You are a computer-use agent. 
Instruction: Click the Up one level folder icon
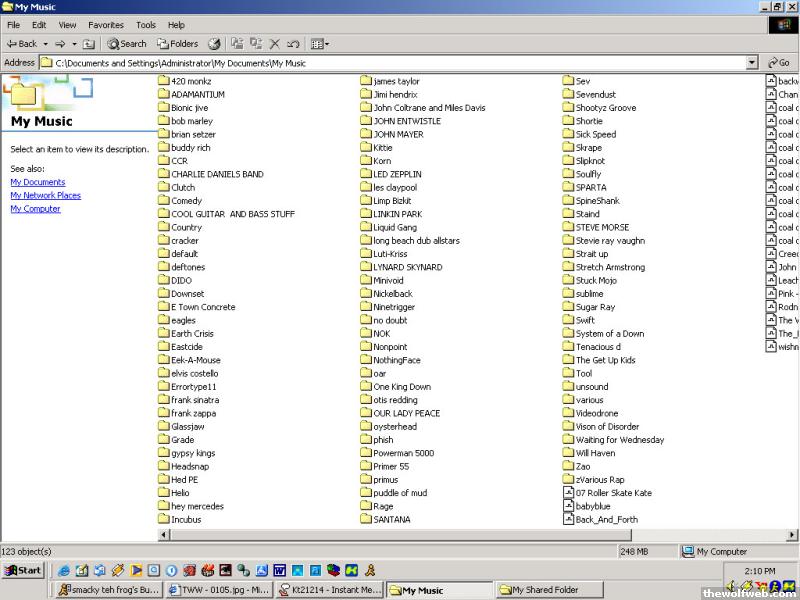[x=88, y=44]
